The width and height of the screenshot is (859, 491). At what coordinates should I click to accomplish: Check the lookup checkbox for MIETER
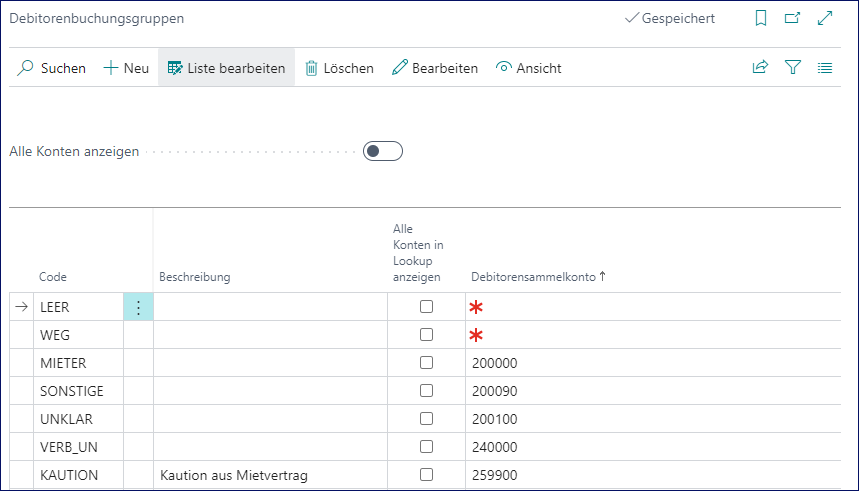pos(426,362)
